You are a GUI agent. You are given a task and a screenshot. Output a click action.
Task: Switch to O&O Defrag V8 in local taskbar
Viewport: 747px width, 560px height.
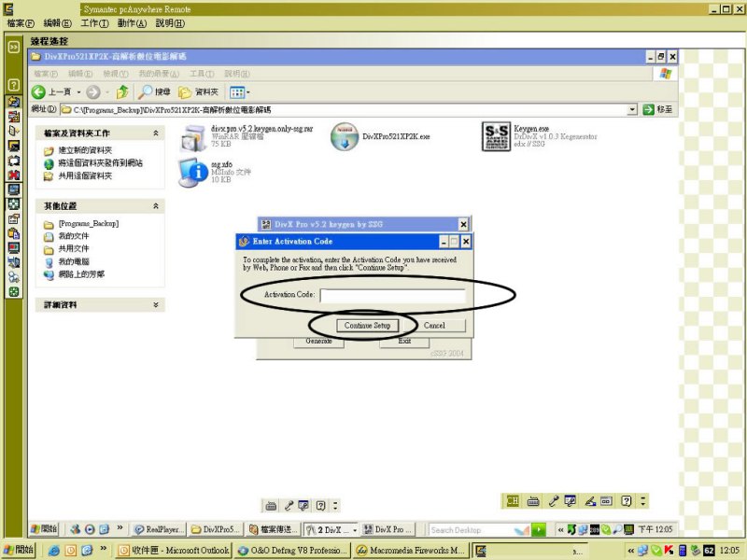(292, 551)
